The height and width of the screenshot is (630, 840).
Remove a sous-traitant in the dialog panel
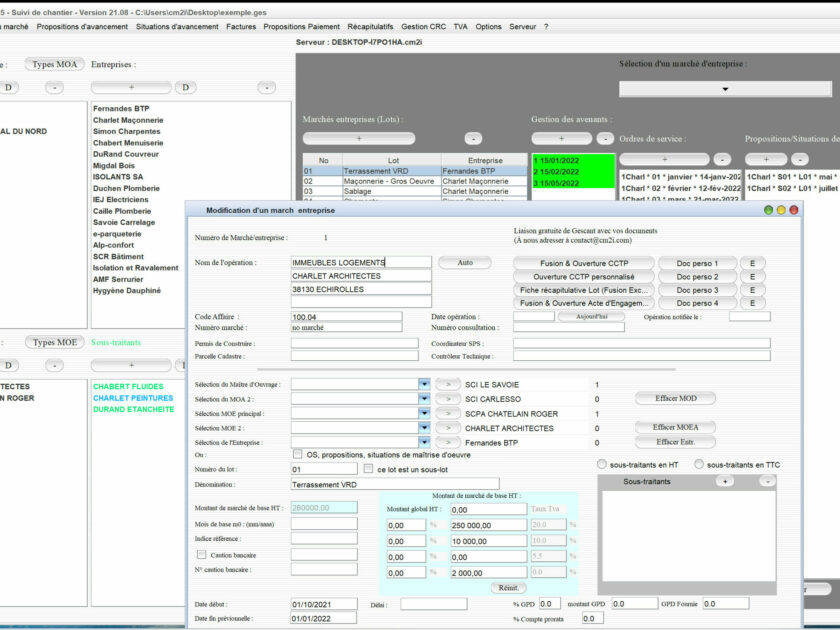(x=767, y=481)
